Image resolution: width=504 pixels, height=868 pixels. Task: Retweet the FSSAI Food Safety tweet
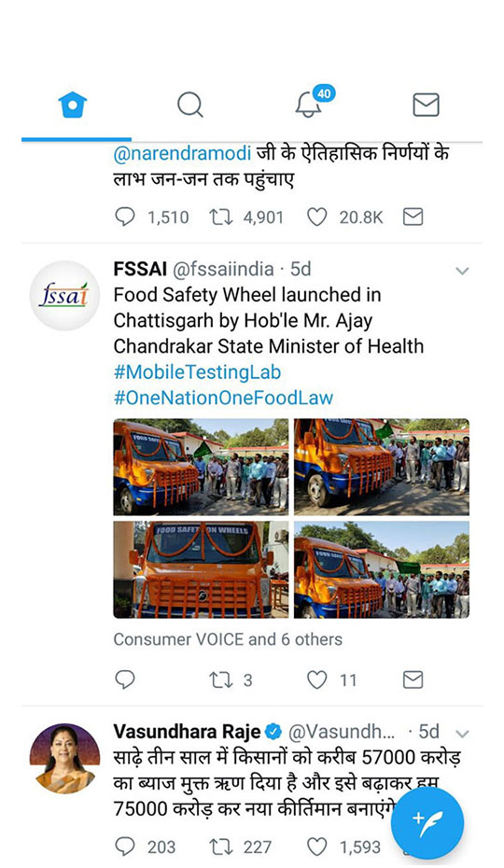pyautogui.click(x=221, y=679)
